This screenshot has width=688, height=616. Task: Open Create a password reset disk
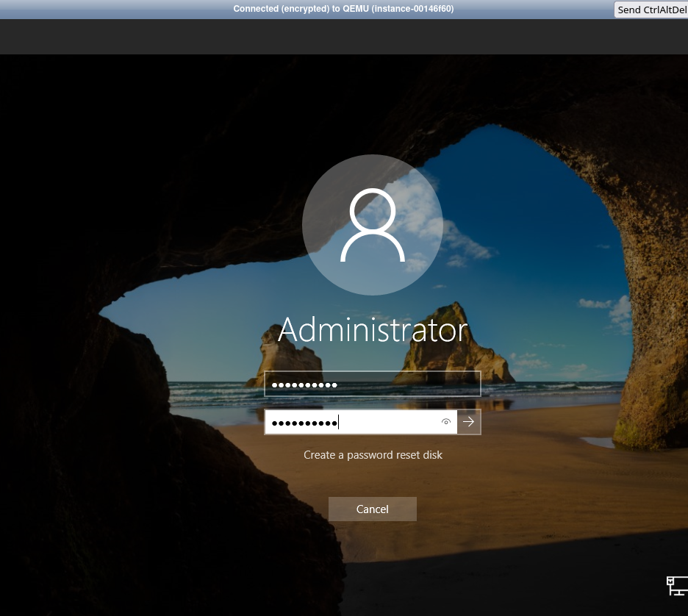373,454
